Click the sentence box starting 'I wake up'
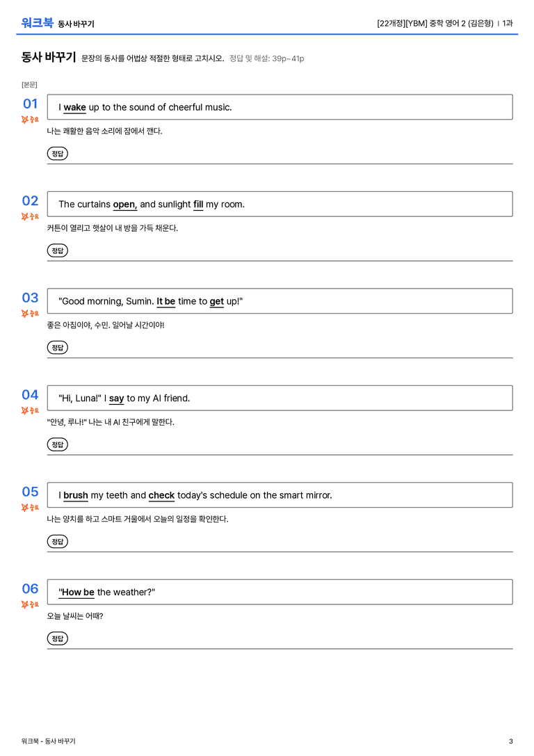Screen dimensions: 534x756 point(280,107)
